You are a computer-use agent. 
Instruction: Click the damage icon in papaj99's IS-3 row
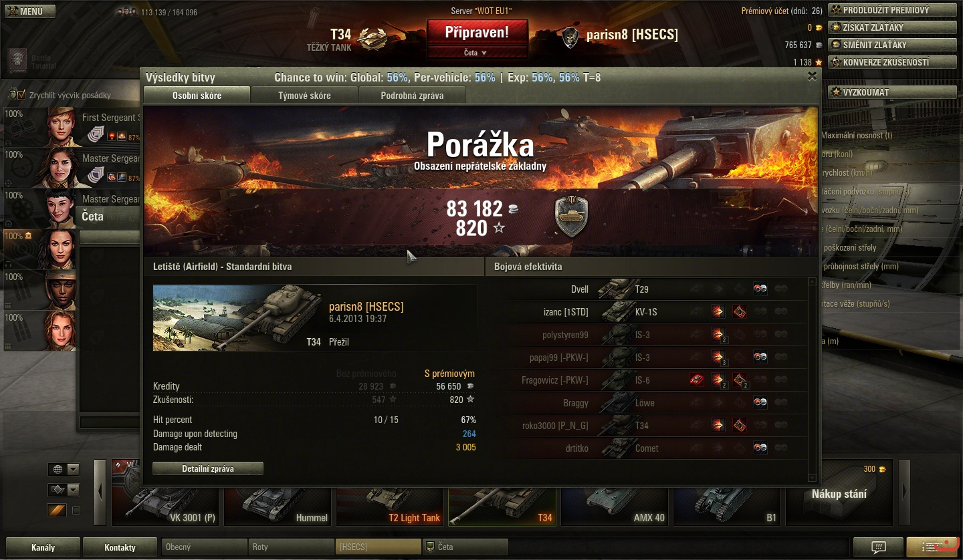tap(718, 358)
